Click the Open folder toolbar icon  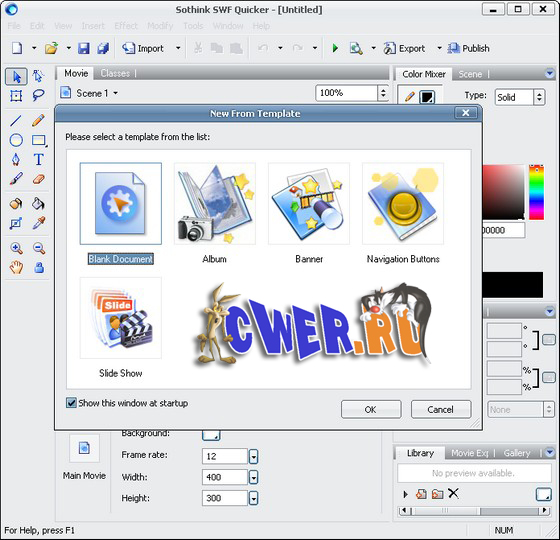51,48
